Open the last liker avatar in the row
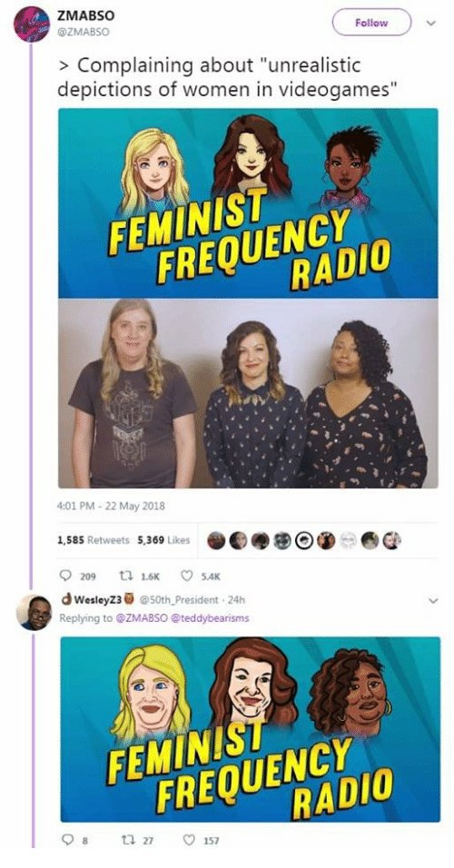 (392, 539)
